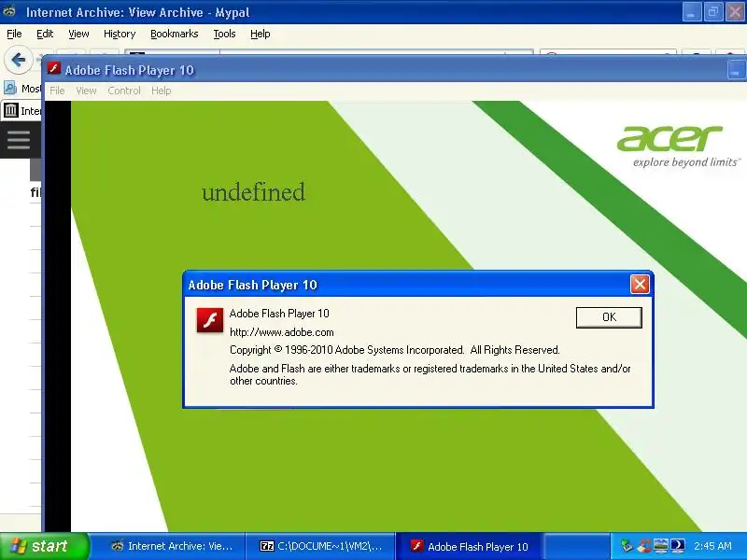
Task: Click the 2:45 AM system clock
Action: (x=712, y=546)
